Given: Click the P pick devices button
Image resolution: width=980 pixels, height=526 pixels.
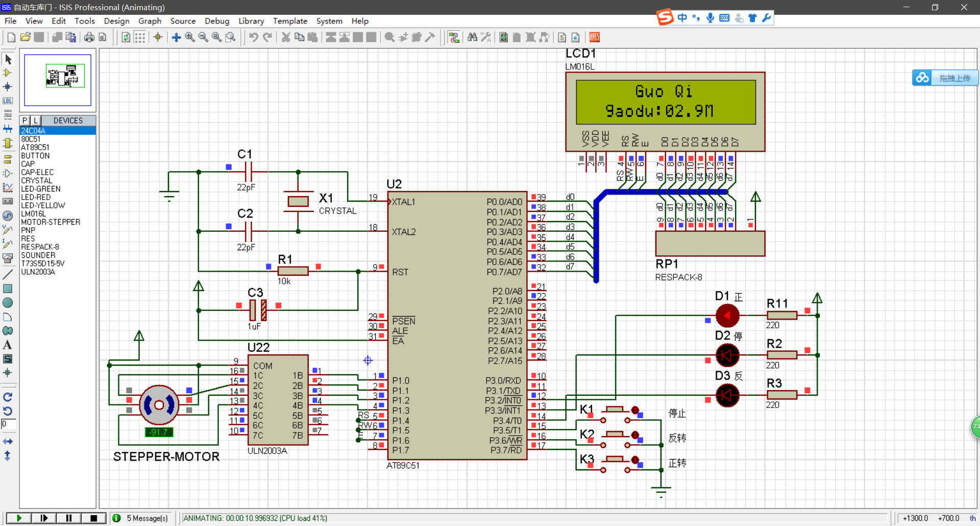Looking at the screenshot, I should coord(25,121).
